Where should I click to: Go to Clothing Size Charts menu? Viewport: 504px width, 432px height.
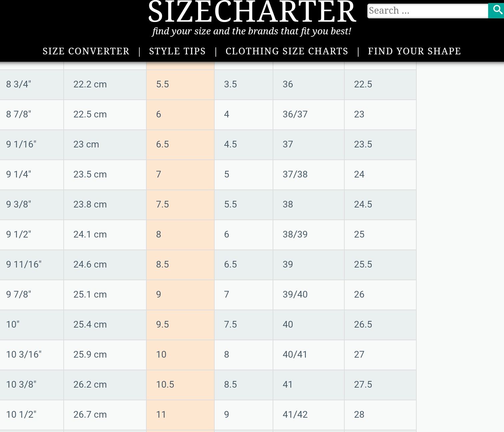pyautogui.click(x=287, y=51)
